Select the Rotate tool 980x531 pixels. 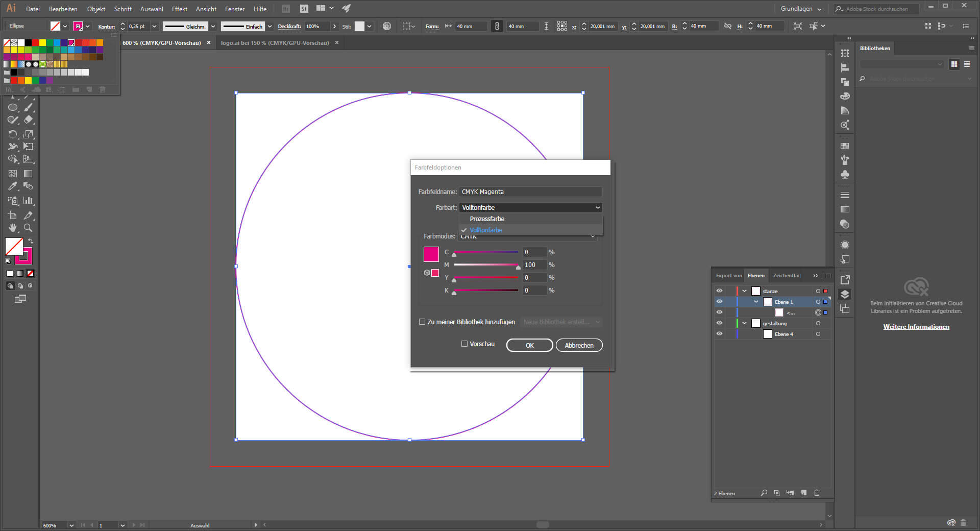(x=13, y=134)
